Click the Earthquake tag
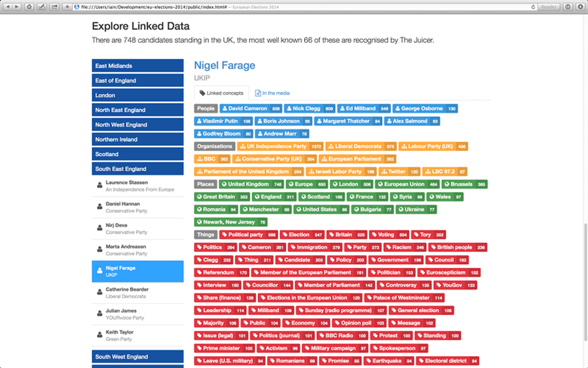Screen dimensions: 588x368 (x=389, y=361)
